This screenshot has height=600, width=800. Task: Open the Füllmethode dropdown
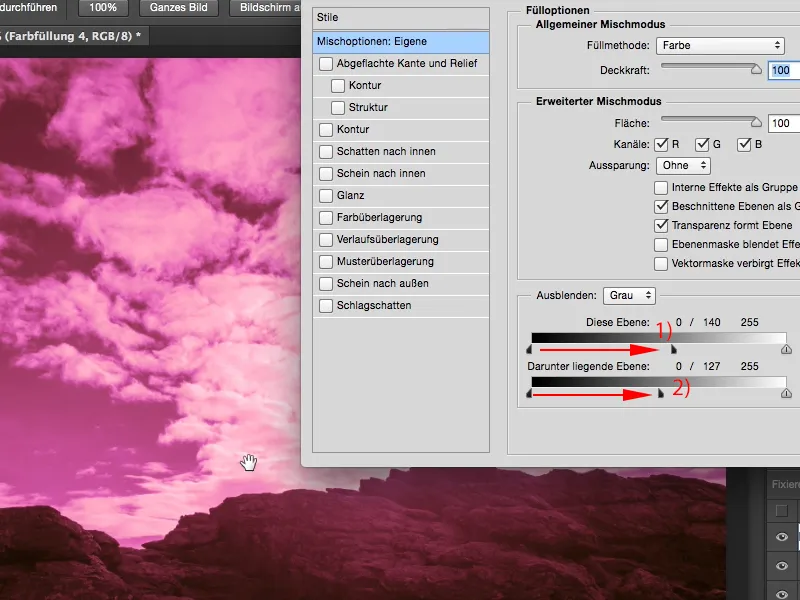[x=720, y=45]
